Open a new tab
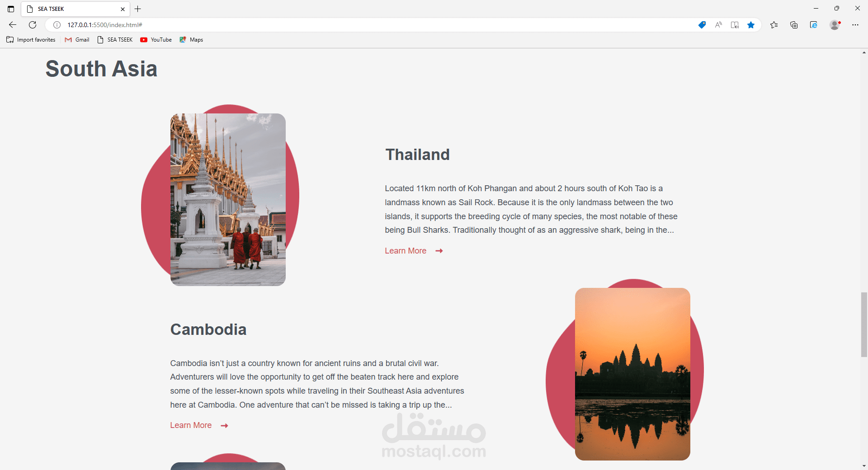 coord(138,9)
